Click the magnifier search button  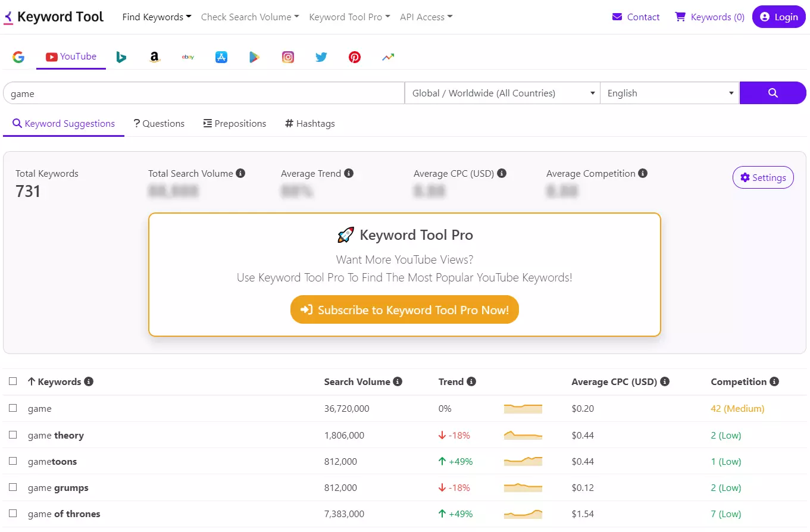(x=773, y=93)
